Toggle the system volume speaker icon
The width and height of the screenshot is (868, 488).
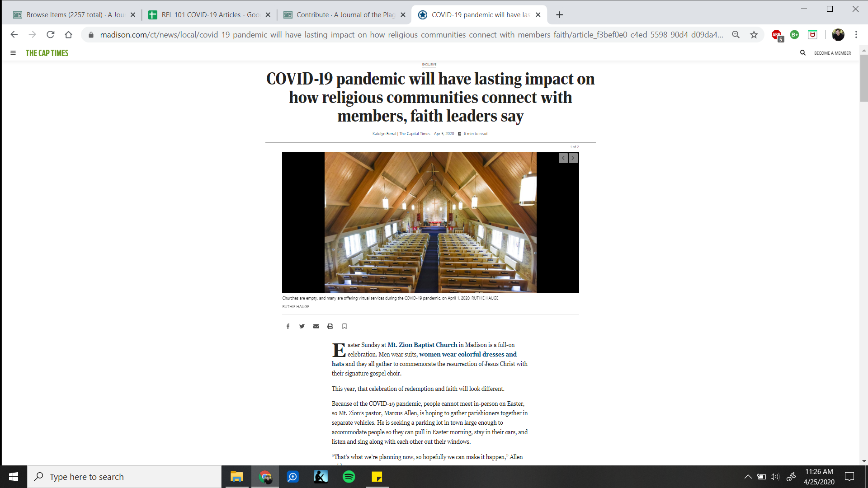[775, 477]
